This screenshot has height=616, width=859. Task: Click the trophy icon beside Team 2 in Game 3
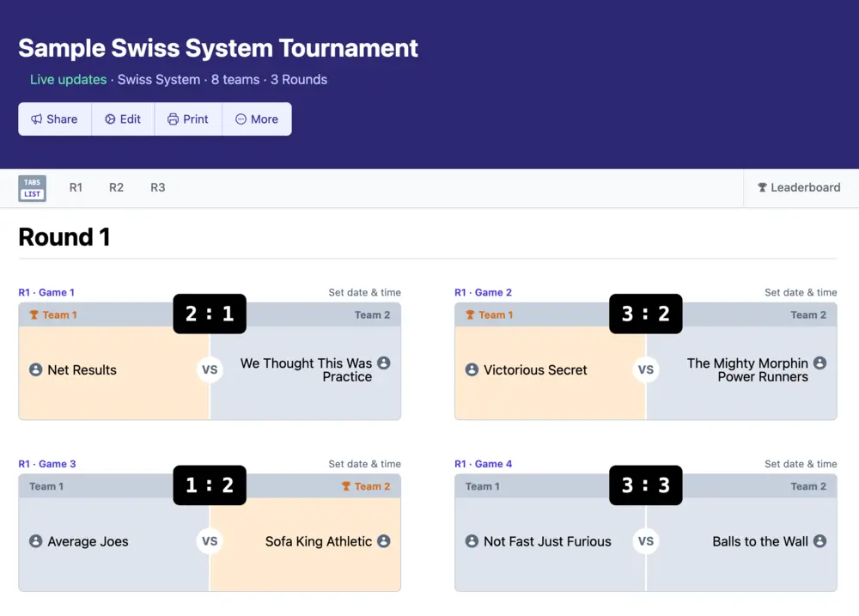pyautogui.click(x=345, y=486)
